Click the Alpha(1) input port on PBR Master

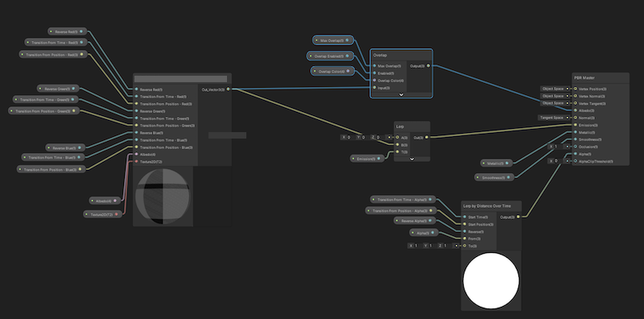(575, 154)
